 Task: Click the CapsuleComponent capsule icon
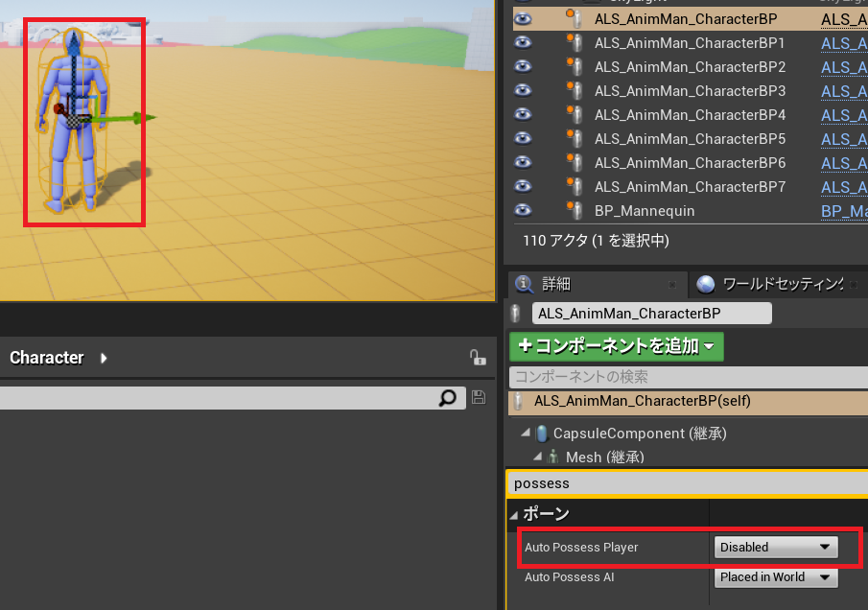[542, 434]
